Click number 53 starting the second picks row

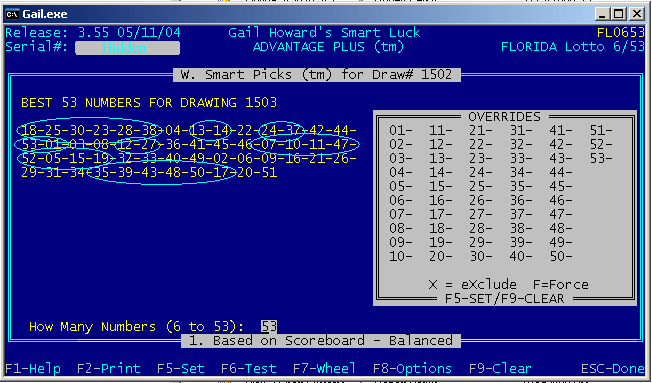[x=29, y=144]
